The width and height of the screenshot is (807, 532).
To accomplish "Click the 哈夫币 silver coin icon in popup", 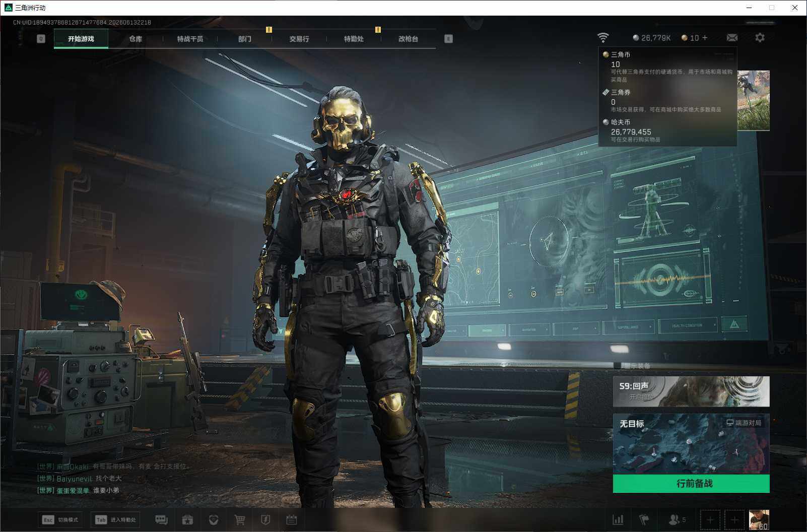I will tap(606, 122).
